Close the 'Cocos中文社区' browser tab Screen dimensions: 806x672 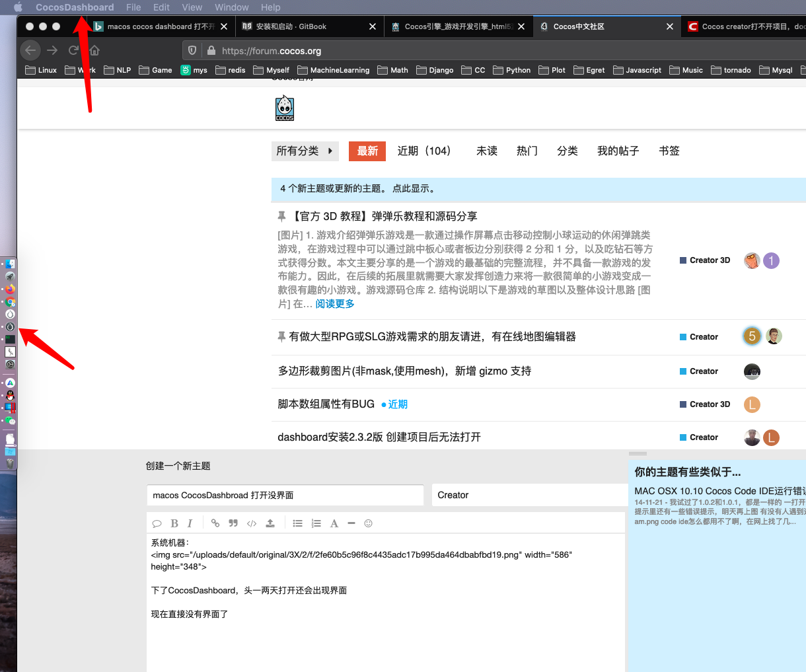pyautogui.click(x=670, y=26)
